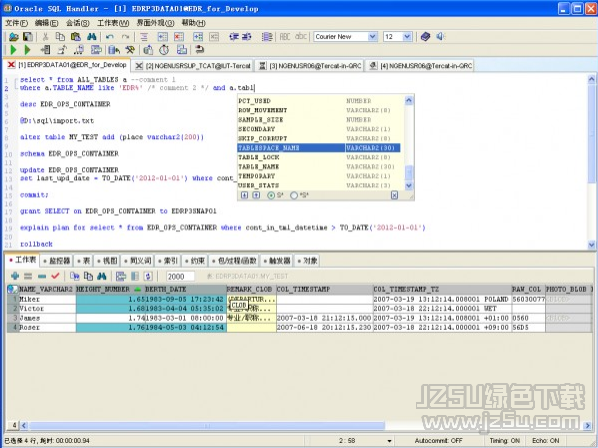Click the lowercase abc icon

pyautogui.click(x=301, y=37)
